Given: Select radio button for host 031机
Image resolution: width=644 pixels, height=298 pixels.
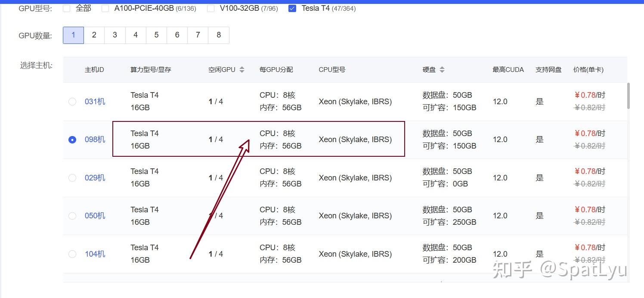Looking at the screenshot, I should click(x=72, y=102).
